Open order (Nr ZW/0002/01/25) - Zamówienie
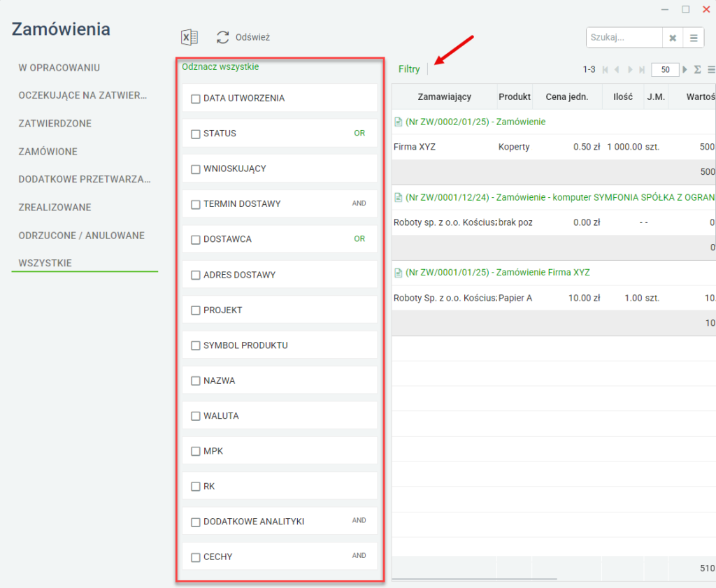Image resolution: width=716 pixels, height=588 pixels. [x=475, y=122]
